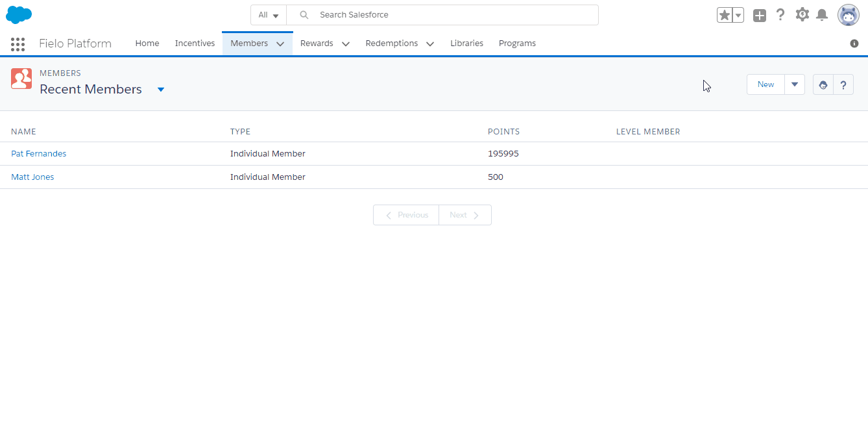Click Individual Member in Matt Jones row
868x426 pixels.
click(268, 177)
